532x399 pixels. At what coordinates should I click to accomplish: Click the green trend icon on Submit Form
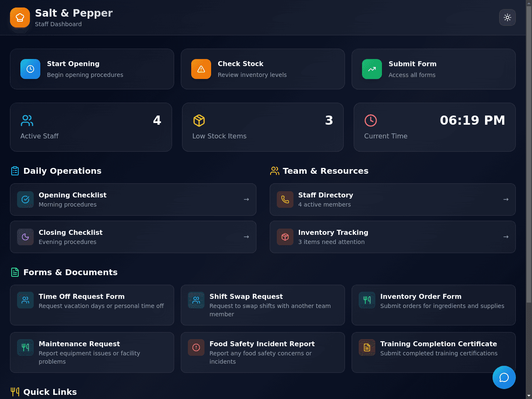point(372,69)
